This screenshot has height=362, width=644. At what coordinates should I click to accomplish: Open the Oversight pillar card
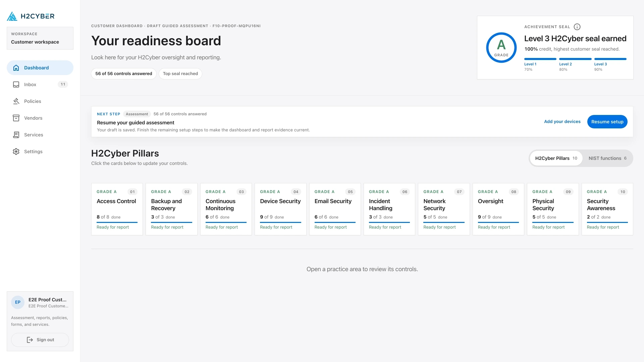(498, 209)
